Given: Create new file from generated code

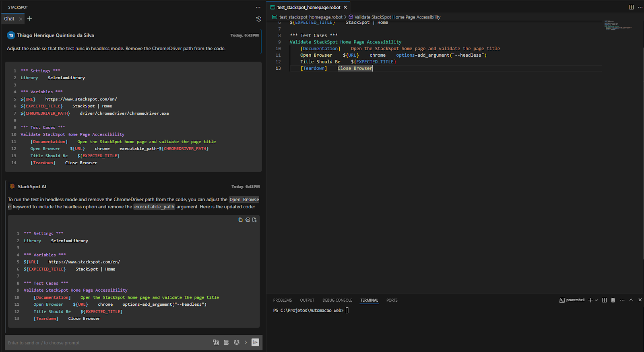Looking at the screenshot, I should point(254,220).
